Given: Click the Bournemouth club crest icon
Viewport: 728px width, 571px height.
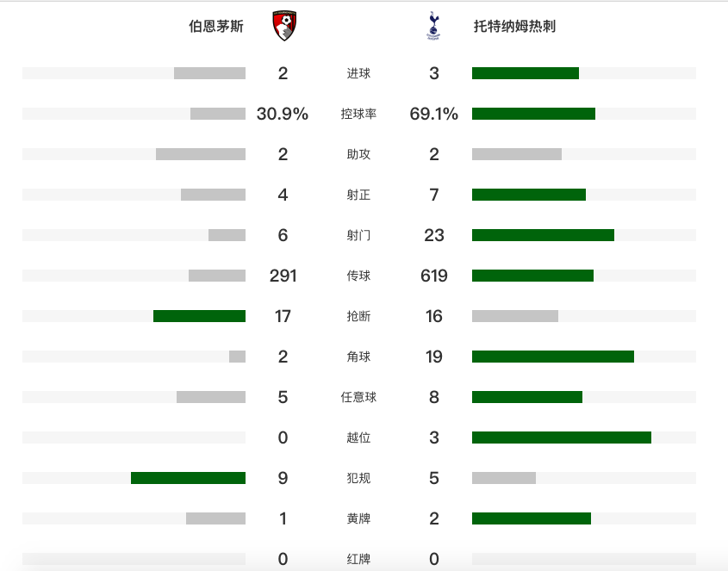Looking at the screenshot, I should coord(284,26).
